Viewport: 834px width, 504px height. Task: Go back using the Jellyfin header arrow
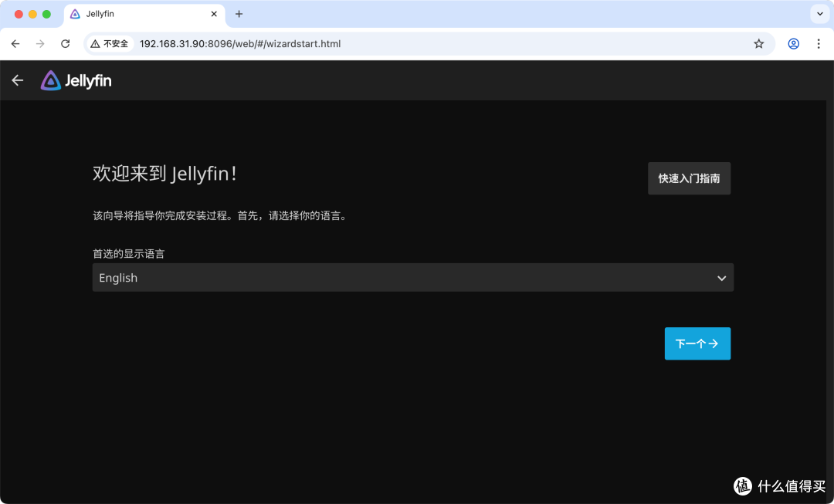pyautogui.click(x=18, y=80)
